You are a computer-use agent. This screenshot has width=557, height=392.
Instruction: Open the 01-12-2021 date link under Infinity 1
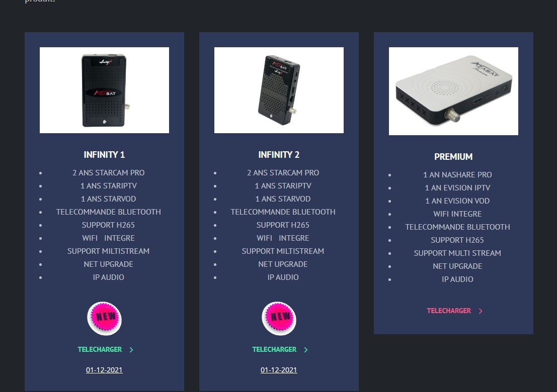(x=105, y=370)
